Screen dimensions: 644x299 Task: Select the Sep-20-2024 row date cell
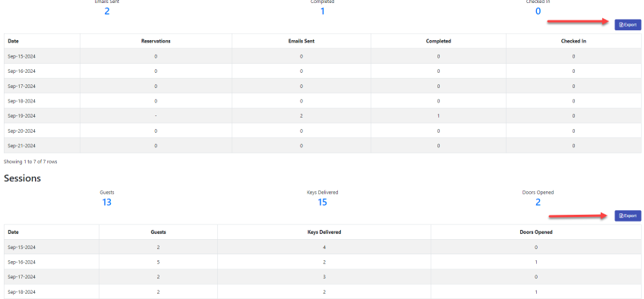22,131
